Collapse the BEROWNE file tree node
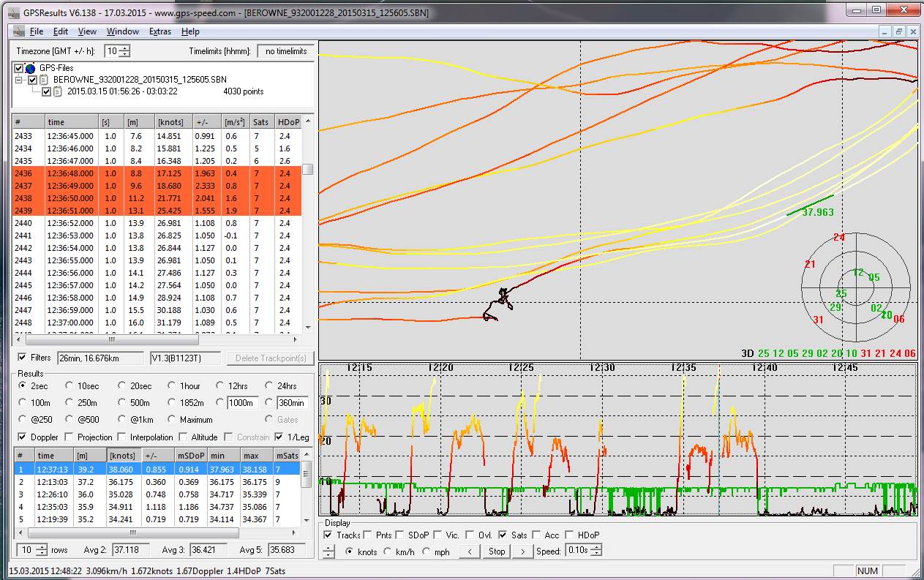 click(20, 80)
